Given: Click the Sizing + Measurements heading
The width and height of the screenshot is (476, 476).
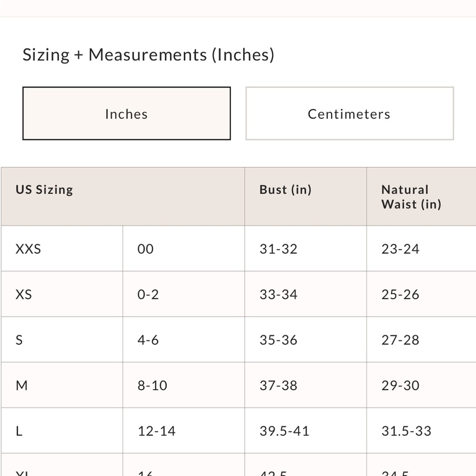Looking at the screenshot, I should tap(149, 55).
